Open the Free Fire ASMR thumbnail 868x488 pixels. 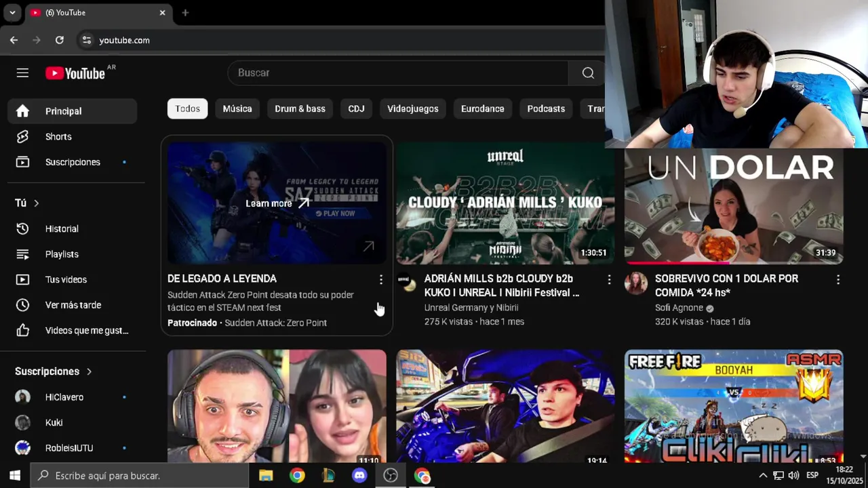click(734, 407)
